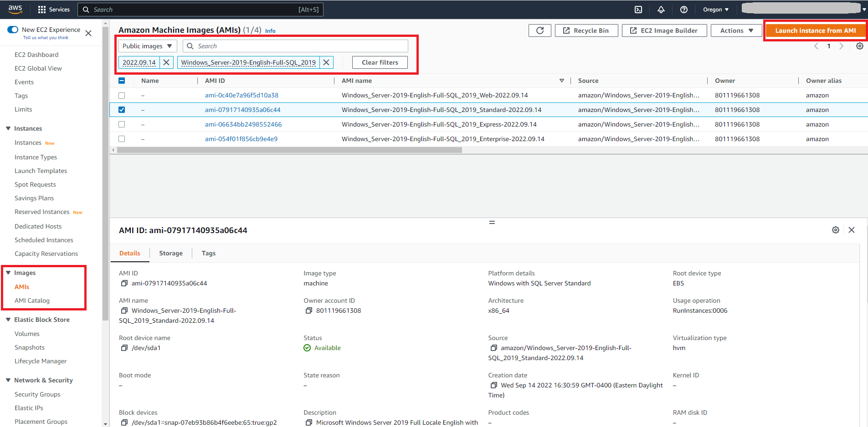Toggle the New EC2 Experience switch

pyautogui.click(x=13, y=30)
